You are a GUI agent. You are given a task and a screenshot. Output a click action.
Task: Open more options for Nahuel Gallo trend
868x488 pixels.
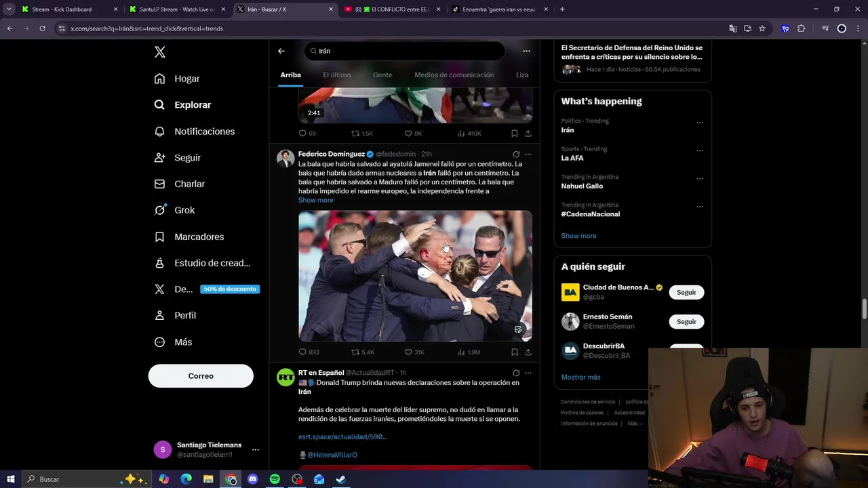pos(700,179)
